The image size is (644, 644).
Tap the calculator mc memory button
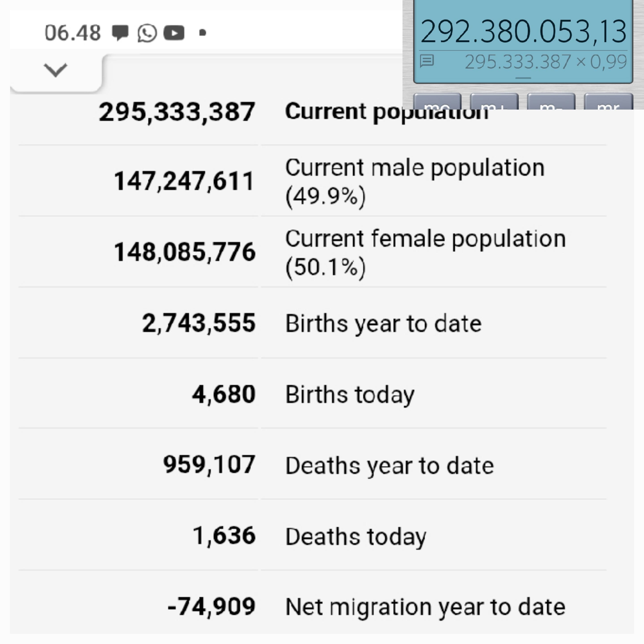437,102
